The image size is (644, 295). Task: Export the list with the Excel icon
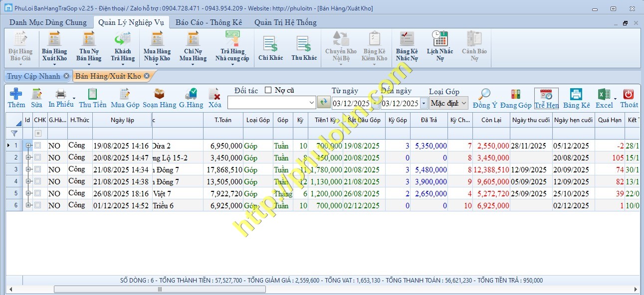point(604,94)
